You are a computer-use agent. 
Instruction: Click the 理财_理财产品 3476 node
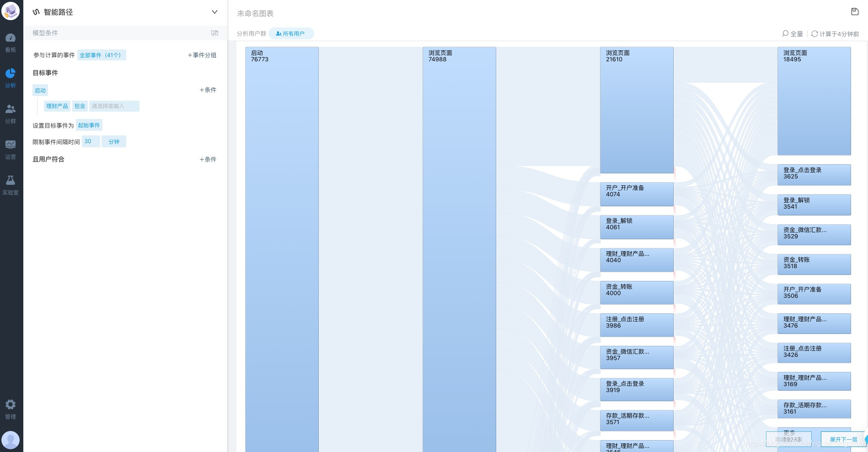(814, 324)
